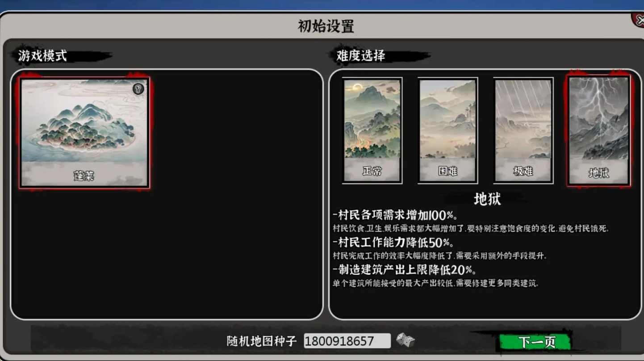Click the 游戏模式 section heading
Viewport: 644px width, 361px height.
coord(42,56)
